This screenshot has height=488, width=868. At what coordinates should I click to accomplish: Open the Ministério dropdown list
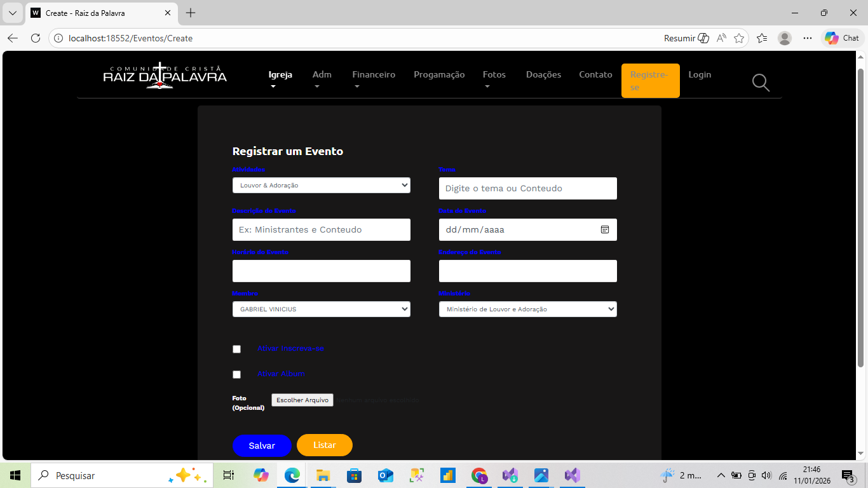point(527,309)
